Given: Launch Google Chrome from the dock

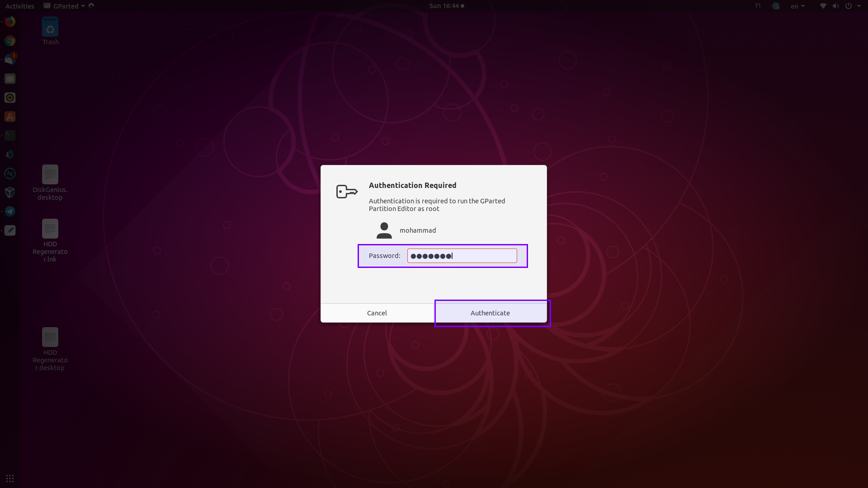Looking at the screenshot, I should (10, 41).
